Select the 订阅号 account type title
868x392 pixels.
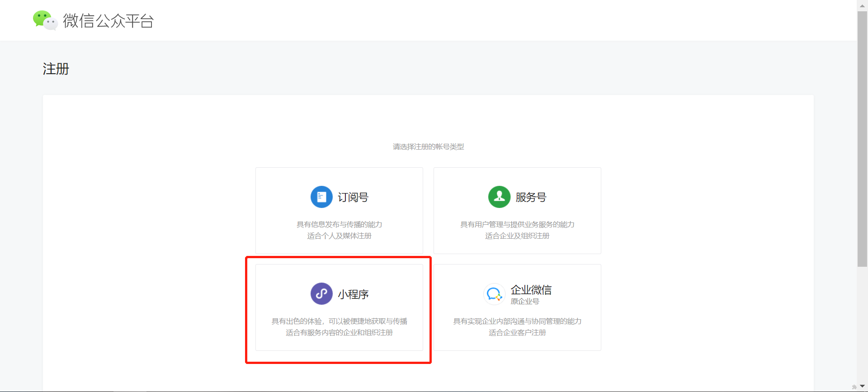click(x=353, y=198)
